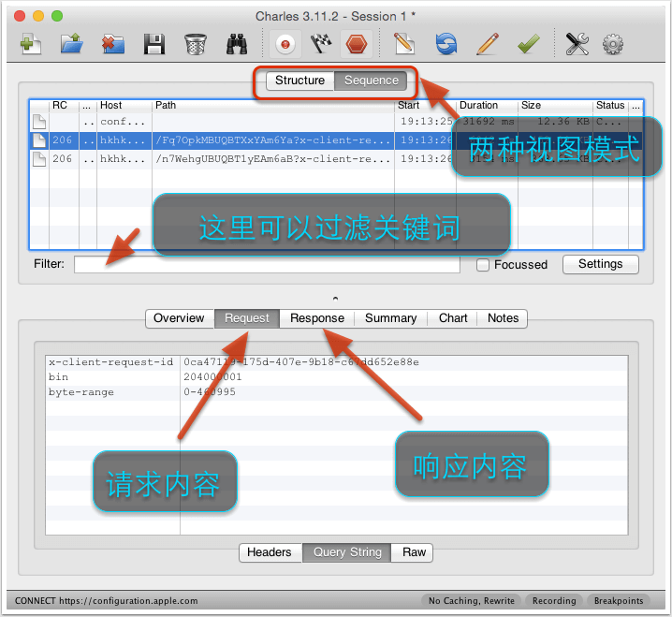Validate the response with green checkmark icon
The height and width of the screenshot is (617, 672).
click(528, 44)
